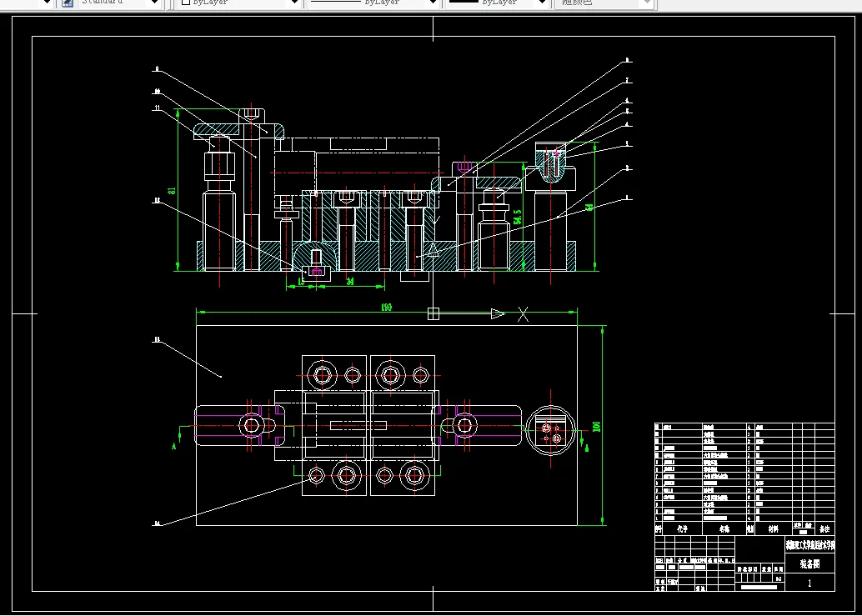Open the linetype ByLayer dropdown arrow
Viewport: 862px width, 616px height.
pyautogui.click(x=434, y=3)
